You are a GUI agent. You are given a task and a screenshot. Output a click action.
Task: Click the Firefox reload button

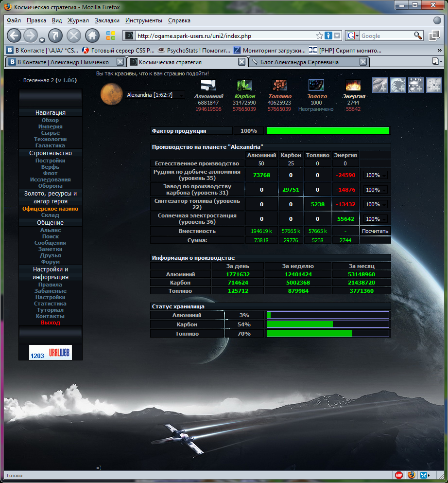coord(55,36)
